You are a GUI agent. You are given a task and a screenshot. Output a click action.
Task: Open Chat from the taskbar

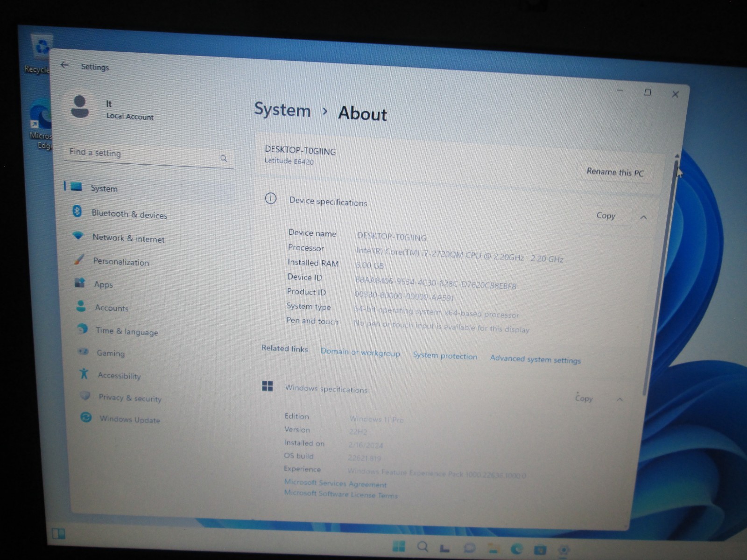469,548
